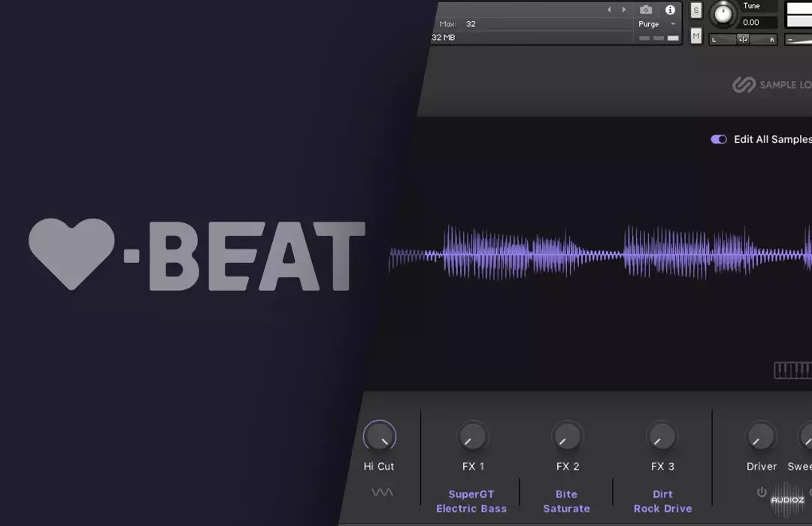Mute the instrument with M button
Screen dimensions: 812x526
696,36
